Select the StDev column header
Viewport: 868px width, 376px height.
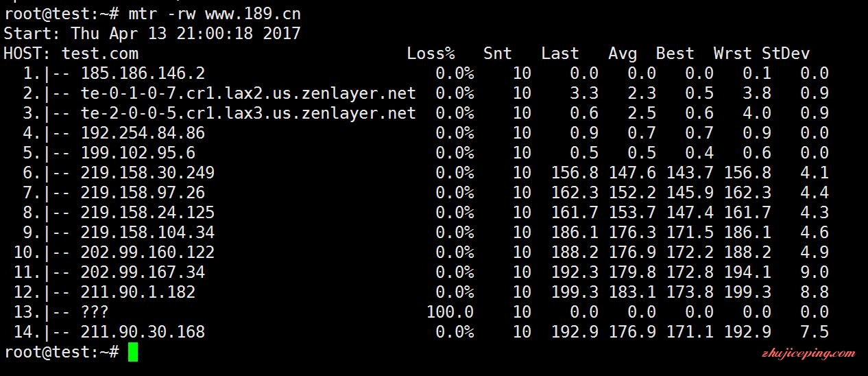[x=785, y=53]
